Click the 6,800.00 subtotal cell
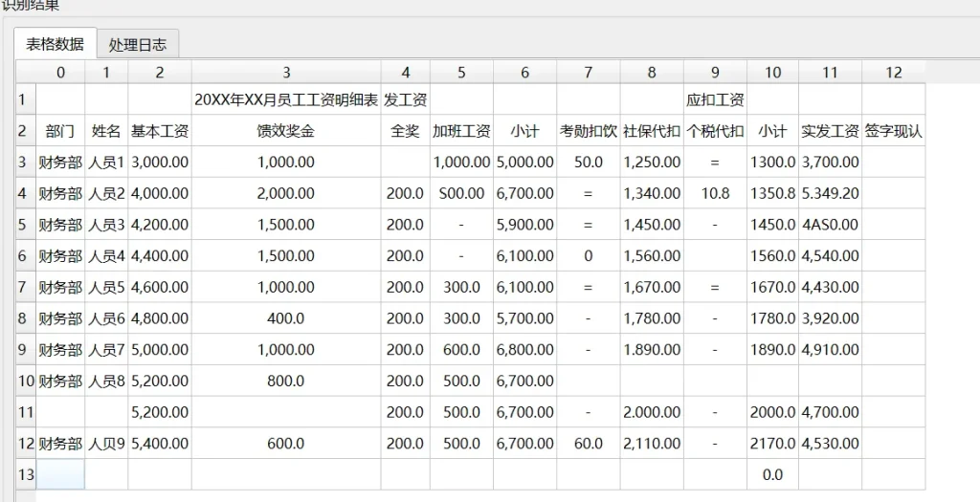980x502 pixels. (x=525, y=350)
